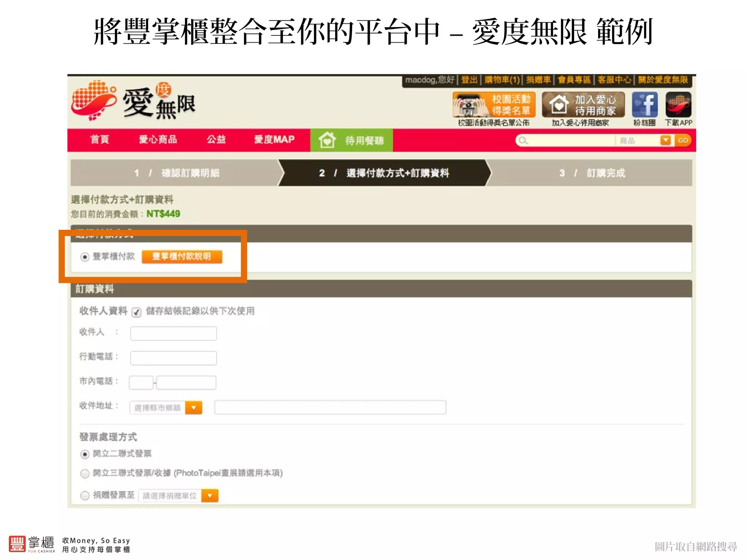Select 捐贈發票至 radio option
The width and height of the screenshot is (747, 560).
(x=85, y=495)
